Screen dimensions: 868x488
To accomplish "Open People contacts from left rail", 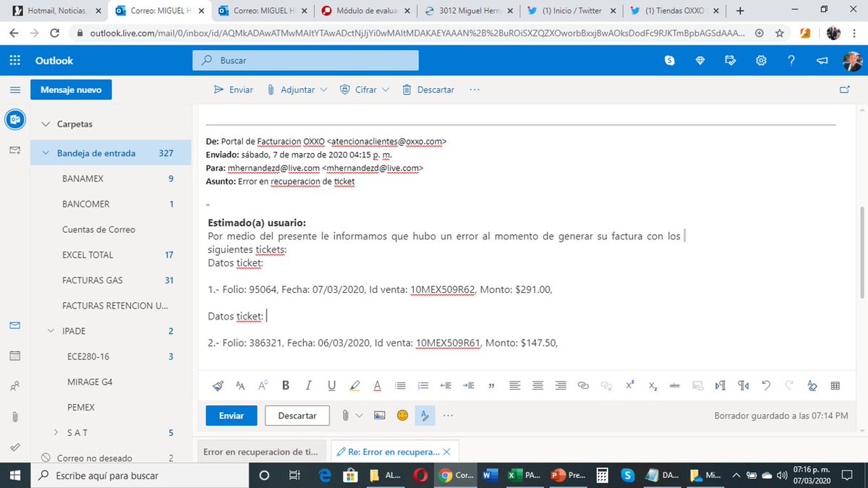I will [x=15, y=386].
